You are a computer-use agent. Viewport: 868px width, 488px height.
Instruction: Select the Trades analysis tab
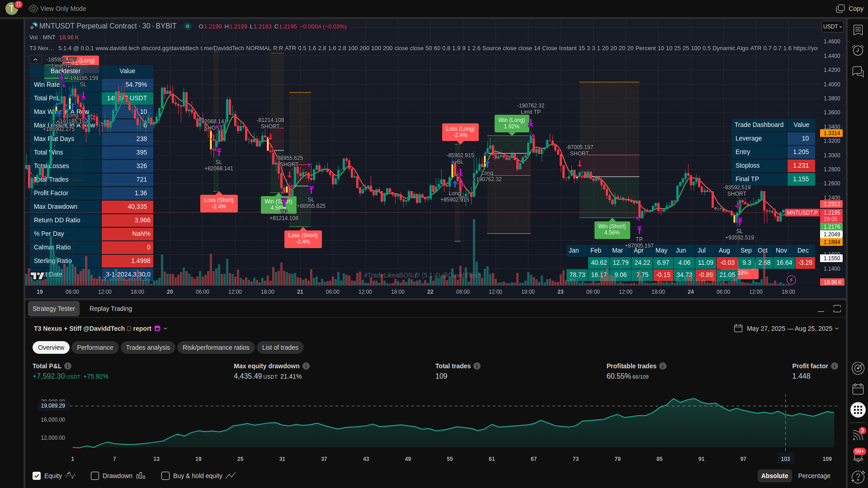148,347
